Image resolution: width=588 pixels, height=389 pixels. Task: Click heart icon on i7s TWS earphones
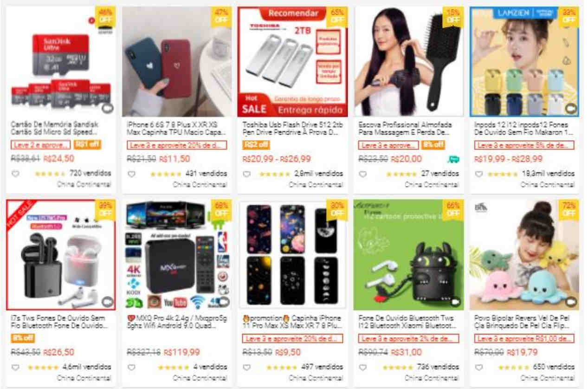(x=15, y=368)
